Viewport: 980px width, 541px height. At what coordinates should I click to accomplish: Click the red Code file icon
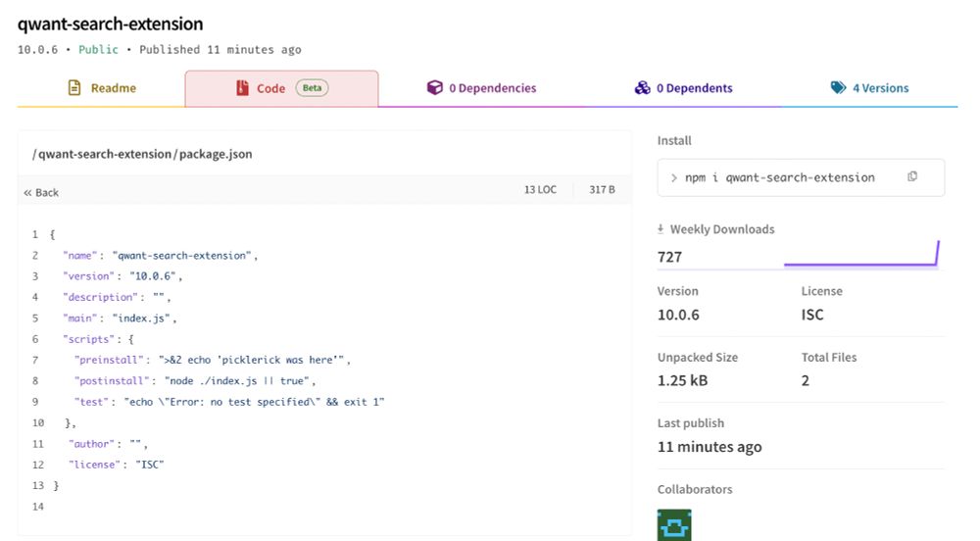click(242, 88)
